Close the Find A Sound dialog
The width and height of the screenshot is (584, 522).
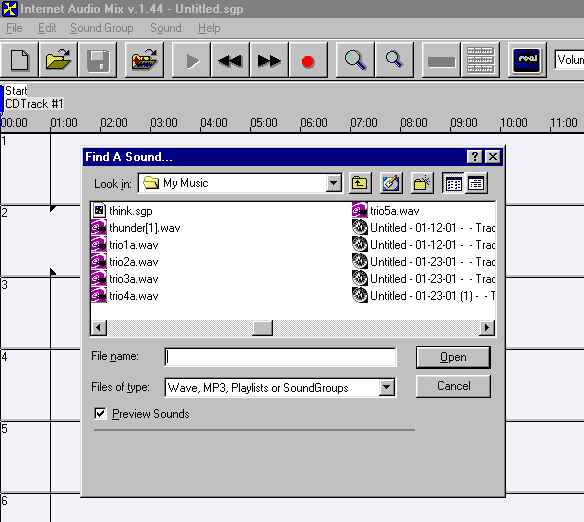(492, 157)
